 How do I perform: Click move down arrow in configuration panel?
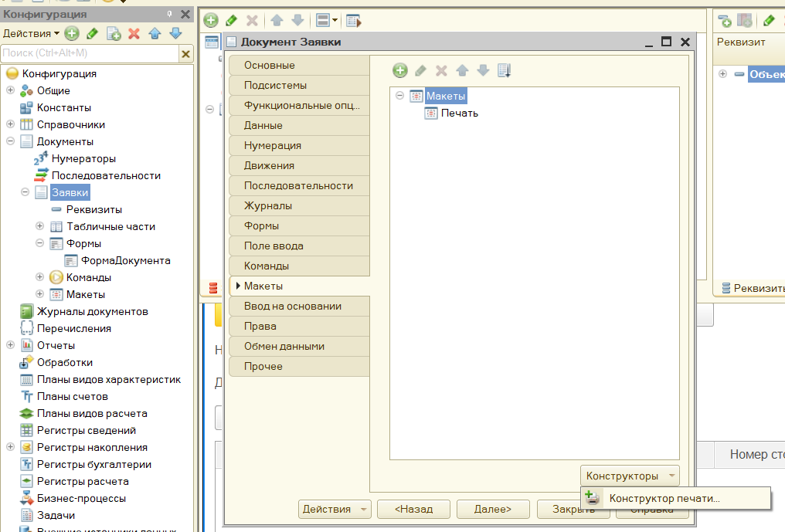[x=175, y=33]
